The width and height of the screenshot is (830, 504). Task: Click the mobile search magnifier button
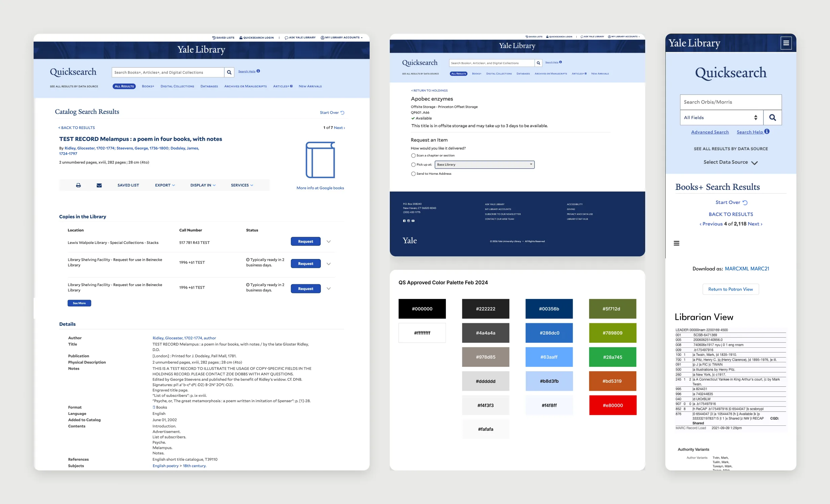(x=773, y=118)
